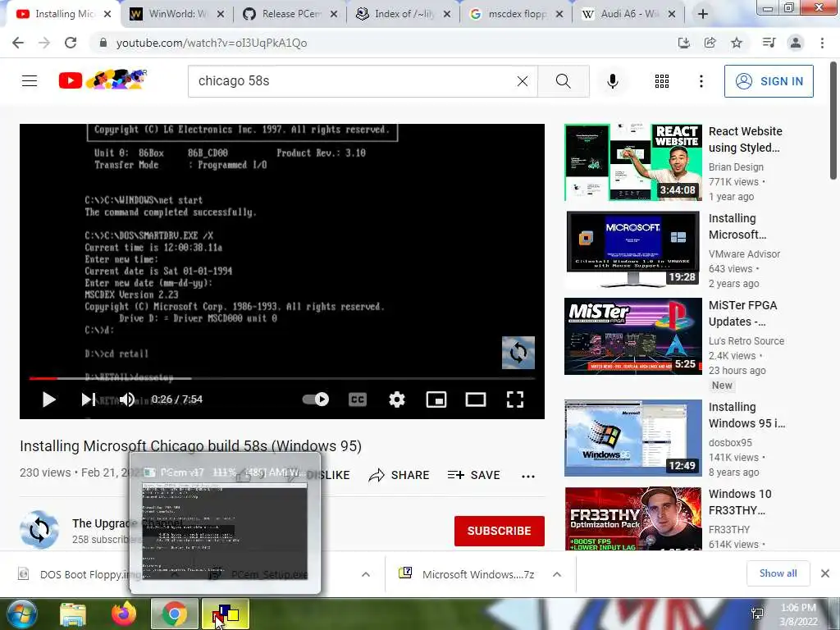Clear the search box text
This screenshot has width=840, height=630.
pos(523,81)
